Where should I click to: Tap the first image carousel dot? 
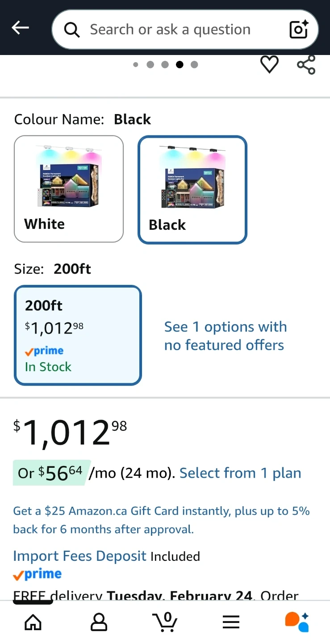136,64
